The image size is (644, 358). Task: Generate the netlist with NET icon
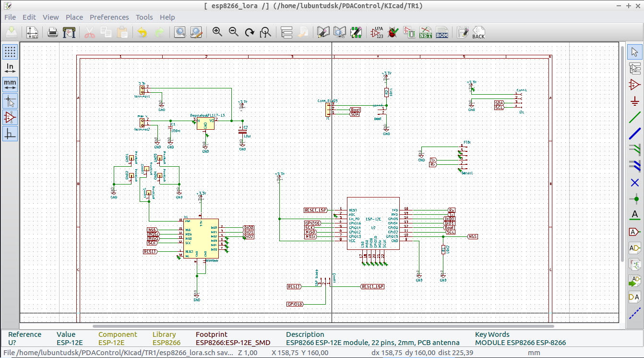(x=426, y=33)
